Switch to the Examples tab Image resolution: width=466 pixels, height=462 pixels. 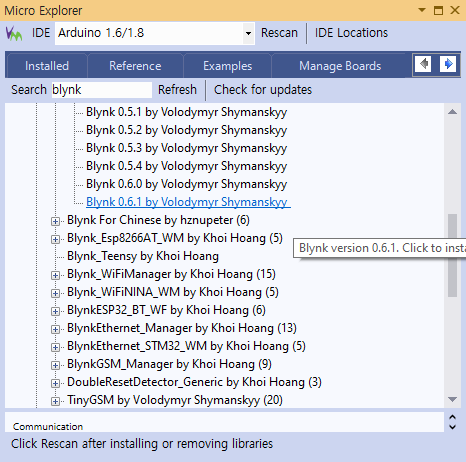(x=228, y=66)
